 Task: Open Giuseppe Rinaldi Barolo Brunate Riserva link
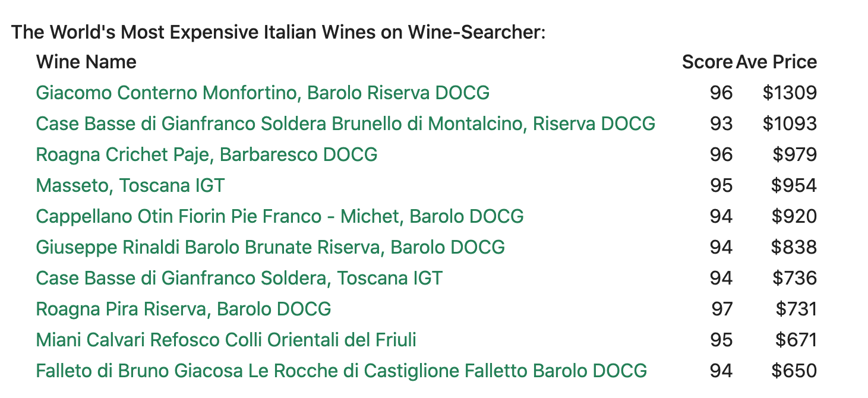[270, 247]
